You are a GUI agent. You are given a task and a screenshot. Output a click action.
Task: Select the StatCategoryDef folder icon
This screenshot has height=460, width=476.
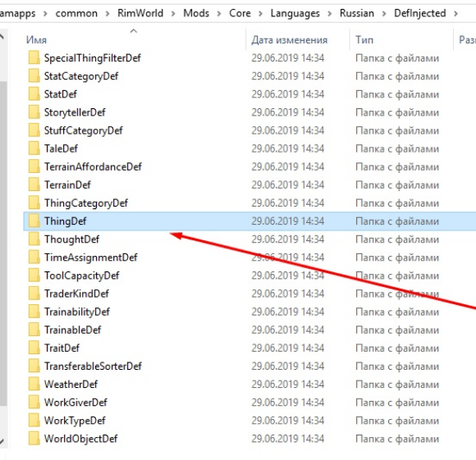(x=34, y=75)
